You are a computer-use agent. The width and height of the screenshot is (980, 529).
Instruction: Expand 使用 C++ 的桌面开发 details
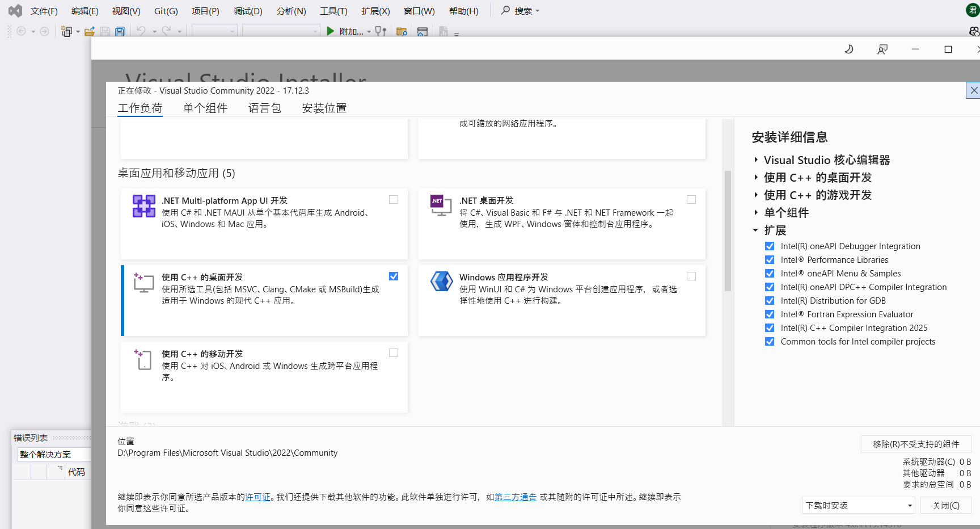[756, 178]
